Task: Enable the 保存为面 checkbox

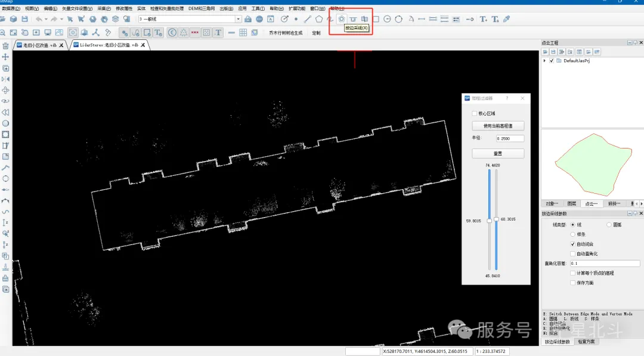Action: tap(572, 283)
